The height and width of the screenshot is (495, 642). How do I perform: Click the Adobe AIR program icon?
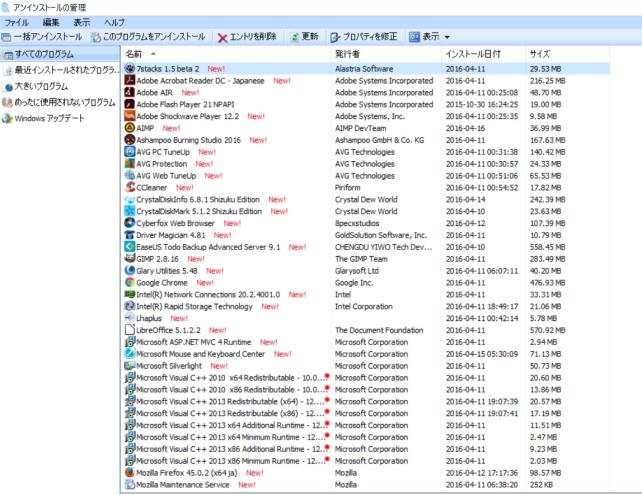click(x=129, y=93)
